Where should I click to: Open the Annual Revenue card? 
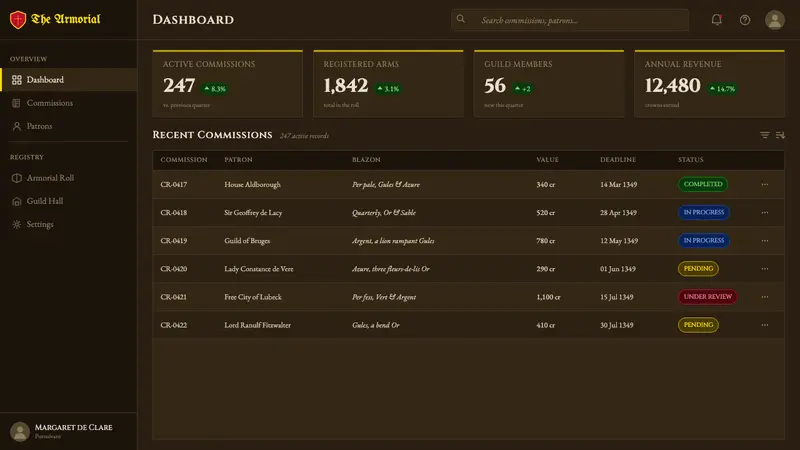tap(709, 84)
